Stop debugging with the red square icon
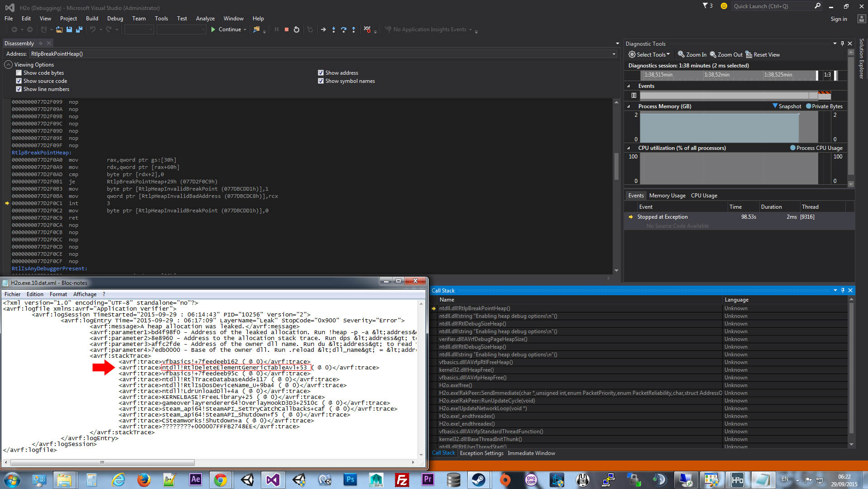This screenshot has width=868, height=489. pos(286,29)
